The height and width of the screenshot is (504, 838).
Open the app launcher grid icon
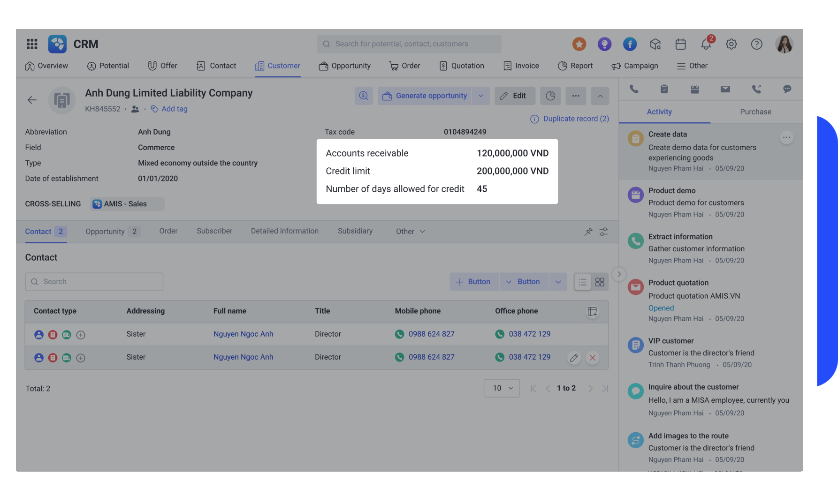pos(31,44)
